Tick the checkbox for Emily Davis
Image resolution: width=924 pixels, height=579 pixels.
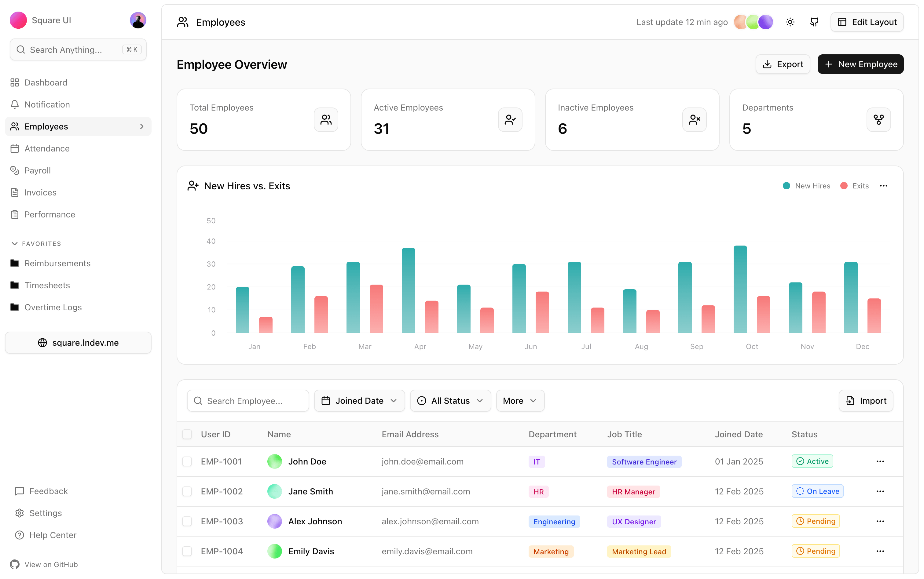point(187,551)
